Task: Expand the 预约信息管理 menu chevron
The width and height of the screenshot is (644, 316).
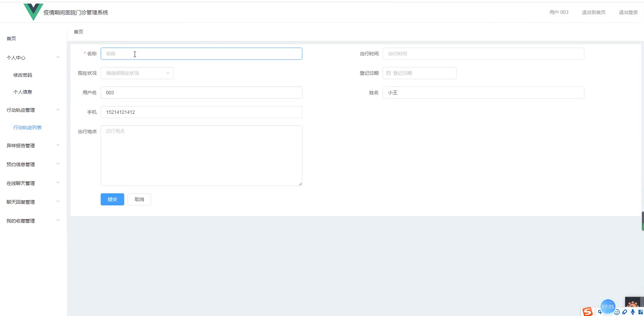Action: point(58,164)
